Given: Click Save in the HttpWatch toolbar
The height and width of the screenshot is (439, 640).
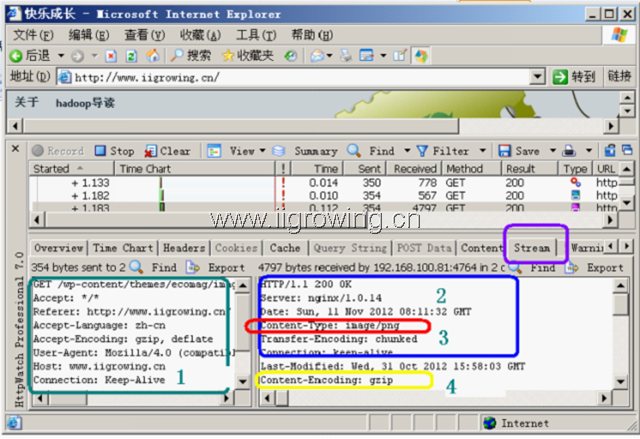Looking at the screenshot, I should click(519, 151).
